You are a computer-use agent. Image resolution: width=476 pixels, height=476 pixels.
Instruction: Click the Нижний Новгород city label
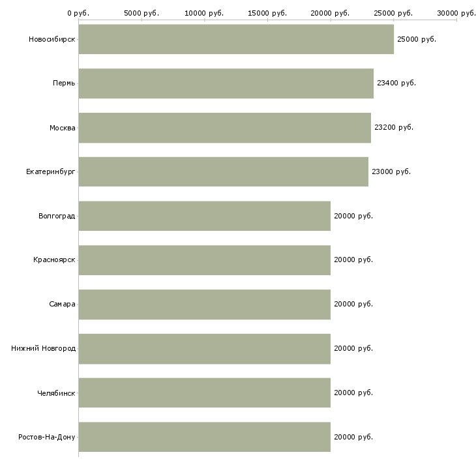[43, 348]
